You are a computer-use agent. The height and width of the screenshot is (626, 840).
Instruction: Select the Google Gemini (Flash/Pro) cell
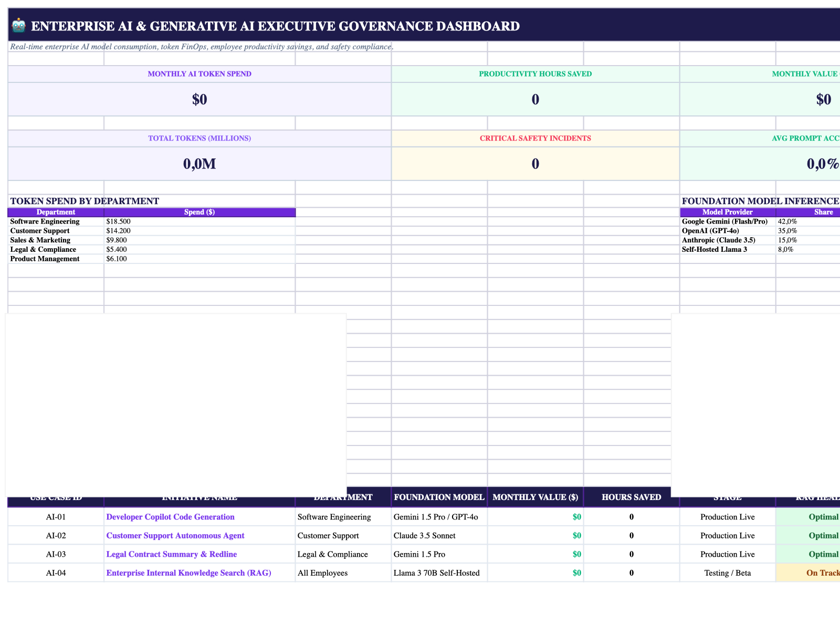(x=727, y=221)
